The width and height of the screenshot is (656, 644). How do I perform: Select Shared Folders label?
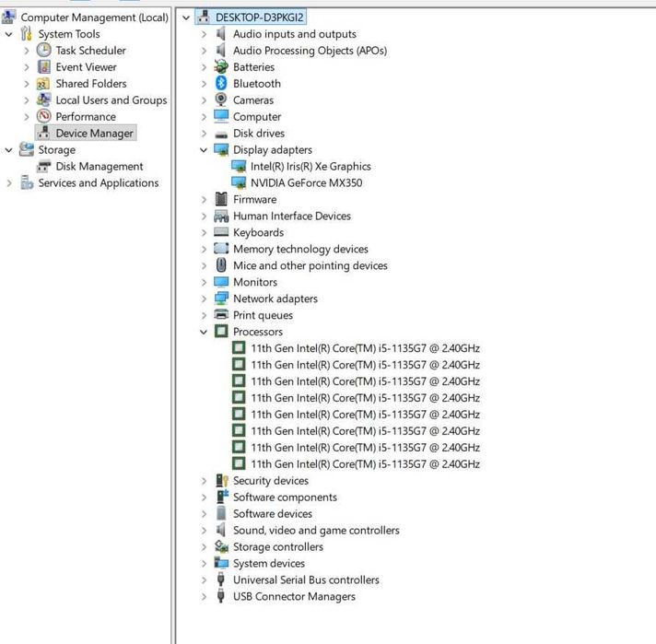pyautogui.click(x=91, y=83)
